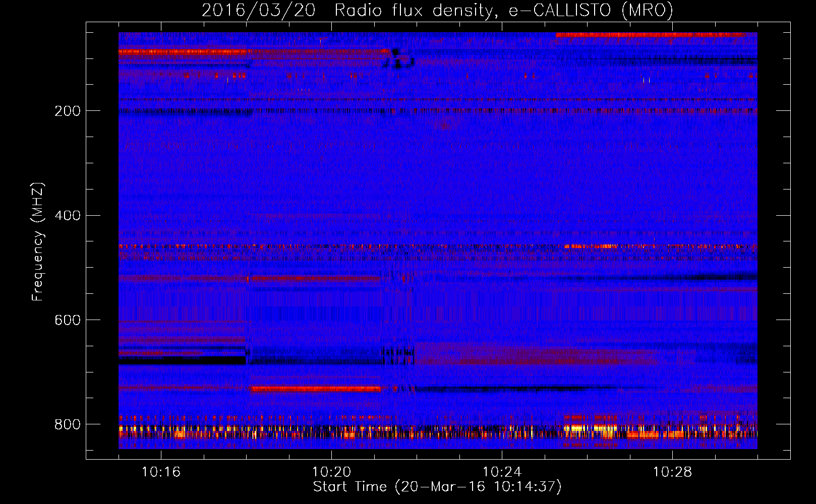816x504 pixels.
Task: Click the 600 frequency tick label
Action: [x=68, y=321]
